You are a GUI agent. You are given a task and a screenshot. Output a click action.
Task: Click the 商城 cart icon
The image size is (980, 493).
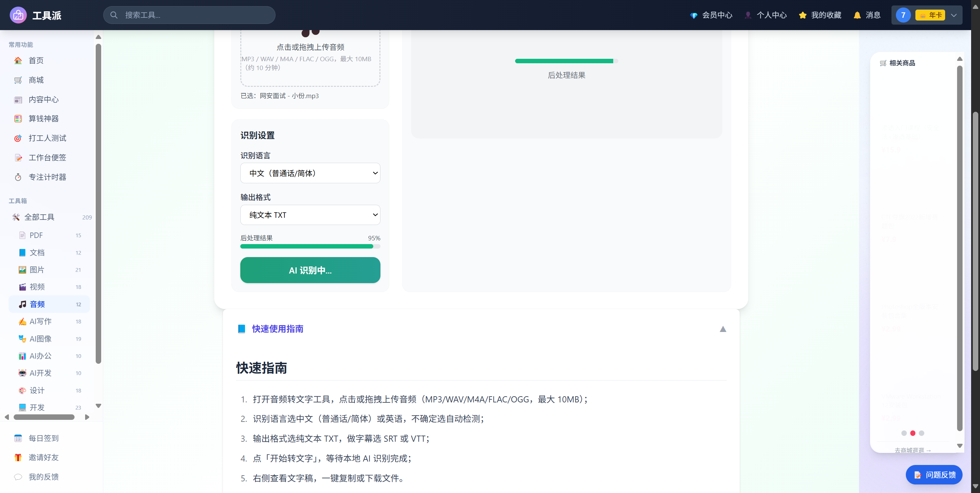tap(18, 80)
